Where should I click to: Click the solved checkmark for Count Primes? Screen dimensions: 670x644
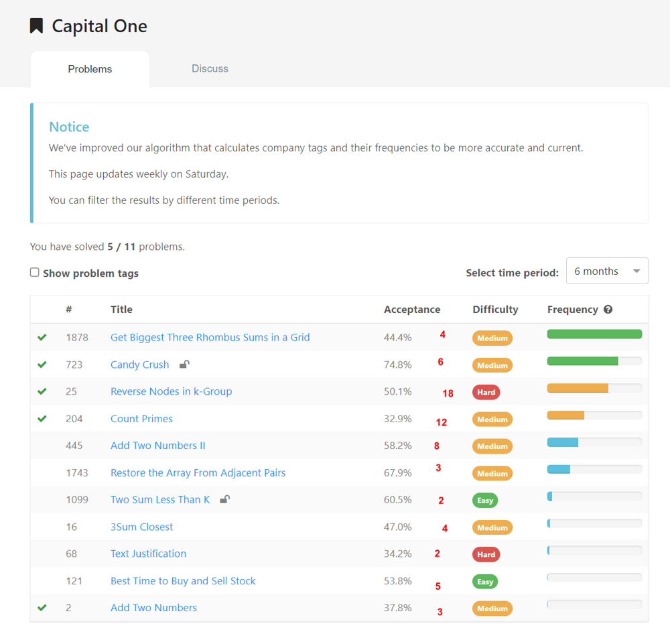(42, 418)
